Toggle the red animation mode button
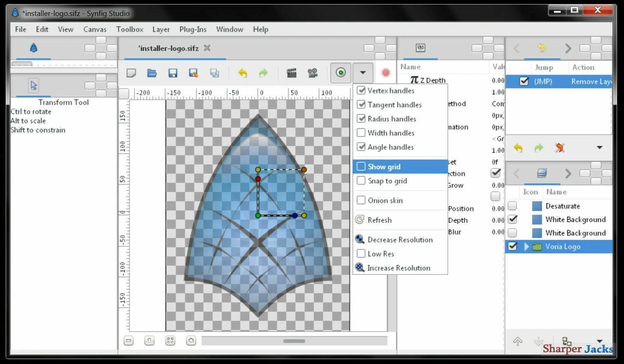The width and height of the screenshot is (624, 364). (x=386, y=73)
